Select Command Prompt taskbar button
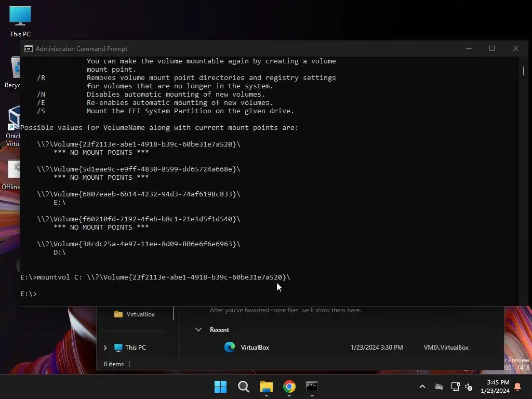This screenshot has width=532, height=399. click(312, 387)
